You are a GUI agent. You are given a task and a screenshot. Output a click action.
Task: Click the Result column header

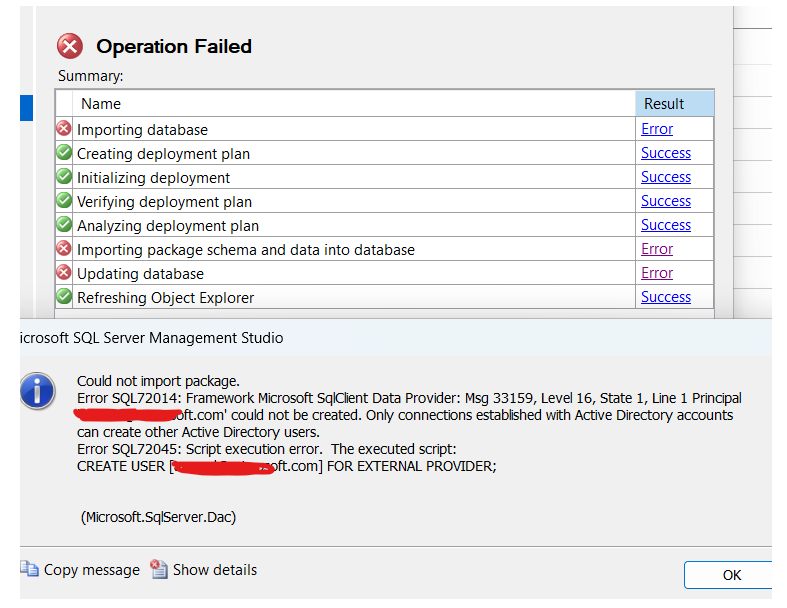click(664, 104)
